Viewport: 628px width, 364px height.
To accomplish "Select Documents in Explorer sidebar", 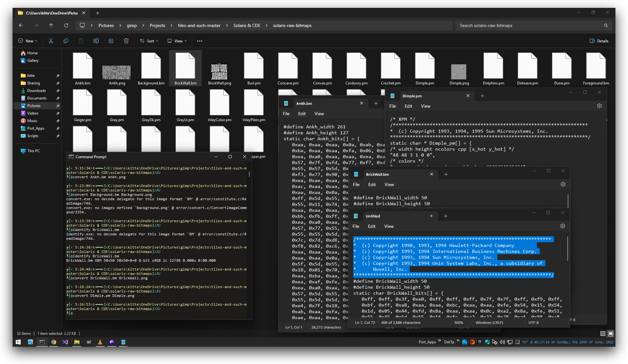I will 37,98.
